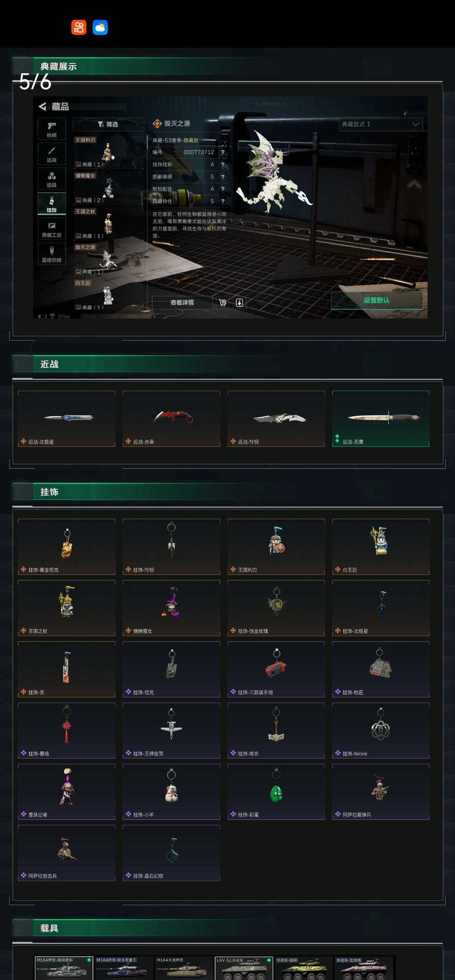Select the 枪械 firearm sidebar icon
The height and width of the screenshot is (980, 455).
pos(51,129)
